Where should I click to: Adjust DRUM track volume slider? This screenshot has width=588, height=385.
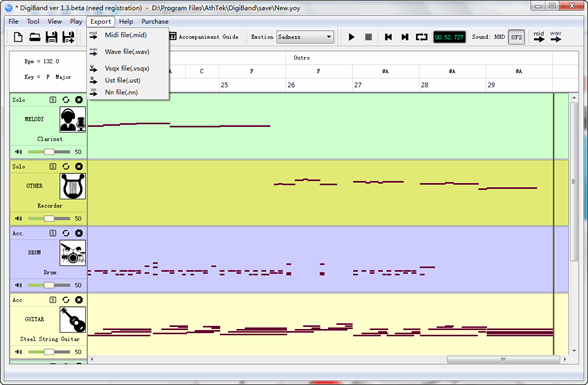click(49, 285)
